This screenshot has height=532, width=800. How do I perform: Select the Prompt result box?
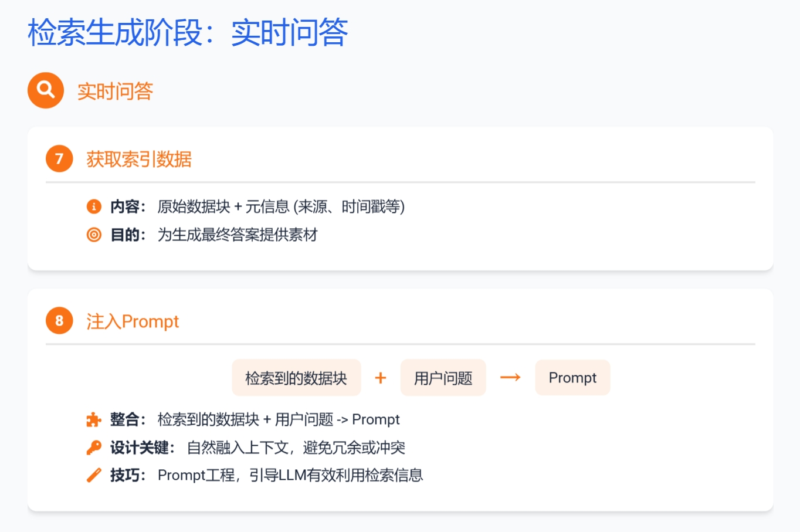click(x=572, y=378)
